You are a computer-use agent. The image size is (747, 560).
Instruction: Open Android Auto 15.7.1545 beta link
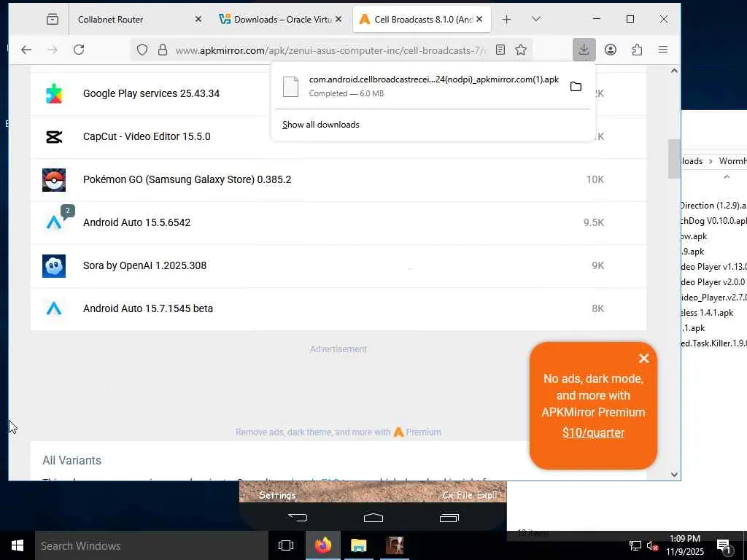tap(147, 308)
